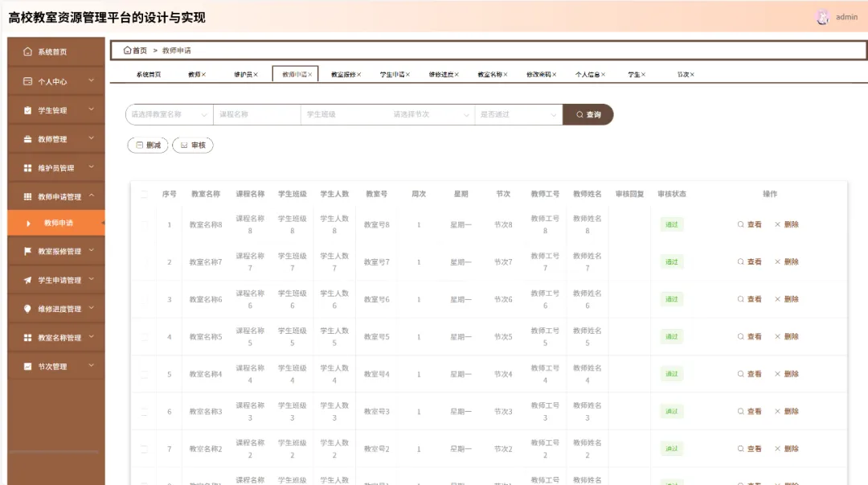Check the checkbox for row 3 (教室名称6)
Screen dimensions: 868x485
pos(145,299)
